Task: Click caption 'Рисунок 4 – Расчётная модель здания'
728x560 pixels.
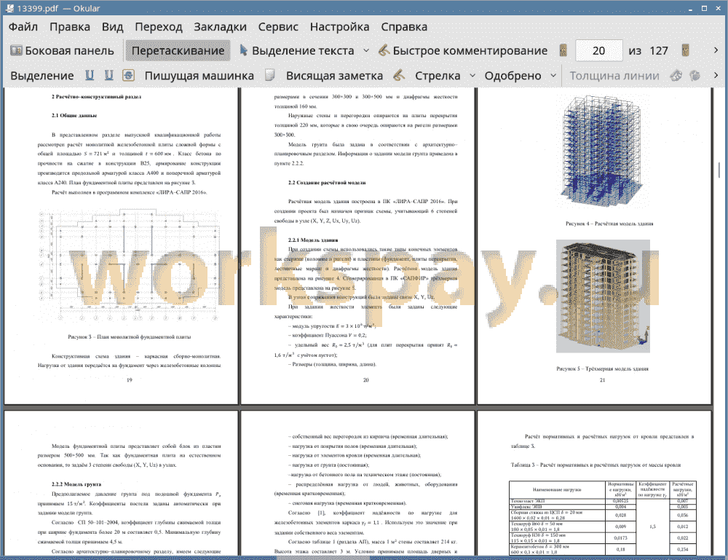Action: pyautogui.click(x=609, y=224)
